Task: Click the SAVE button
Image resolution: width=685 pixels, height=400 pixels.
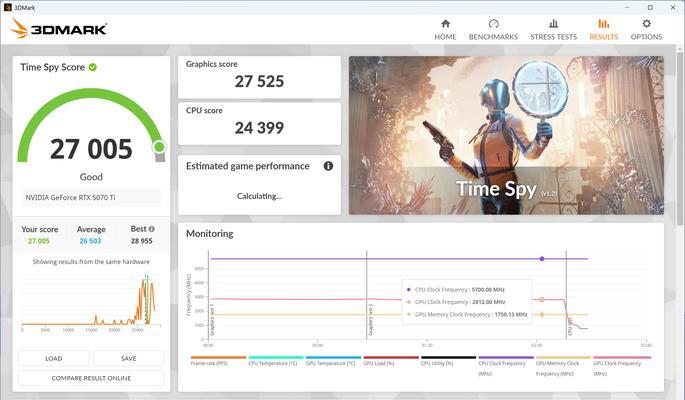Action: (x=128, y=358)
